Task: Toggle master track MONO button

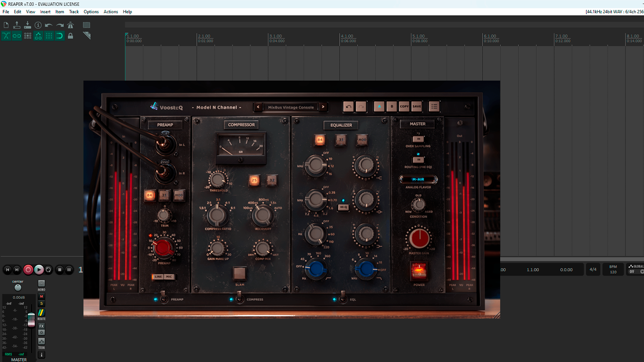Action: click(41, 283)
